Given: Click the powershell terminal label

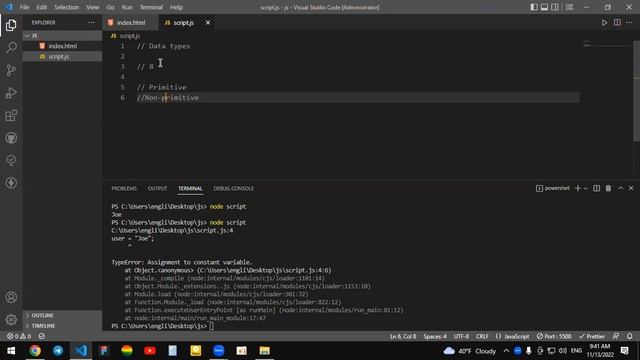Looking at the screenshot, I should [x=553, y=188].
